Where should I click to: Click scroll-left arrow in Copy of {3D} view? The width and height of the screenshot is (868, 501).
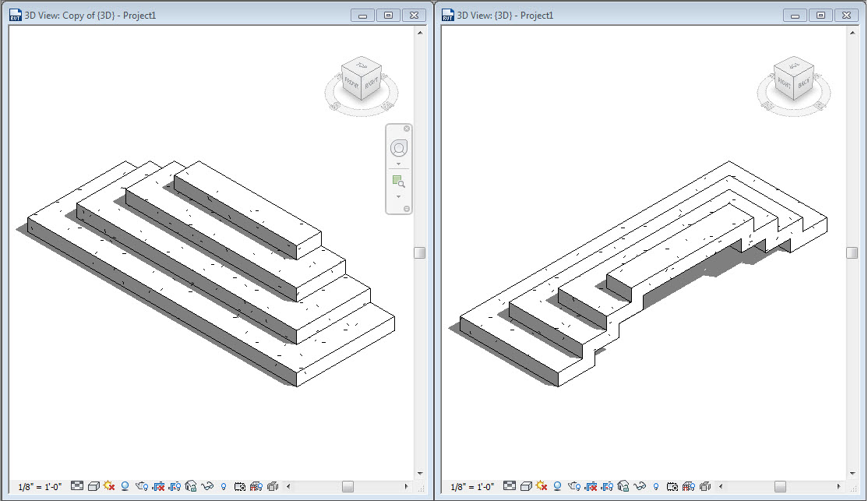click(288, 487)
